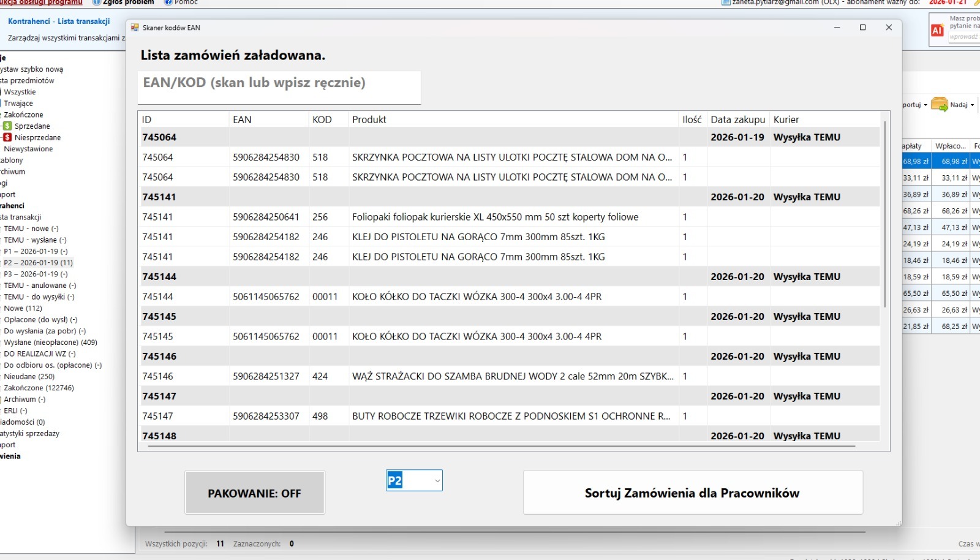
Task: Sort by the Produkt column header
Action: click(514, 119)
